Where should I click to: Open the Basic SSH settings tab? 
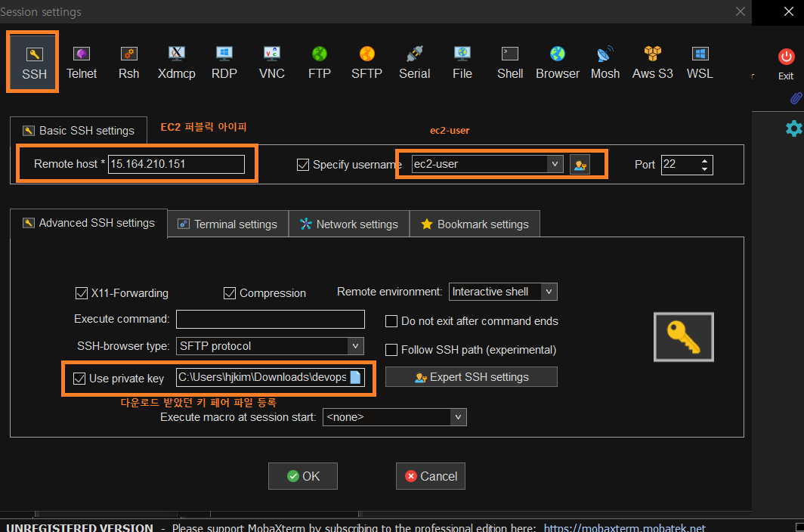[79, 131]
